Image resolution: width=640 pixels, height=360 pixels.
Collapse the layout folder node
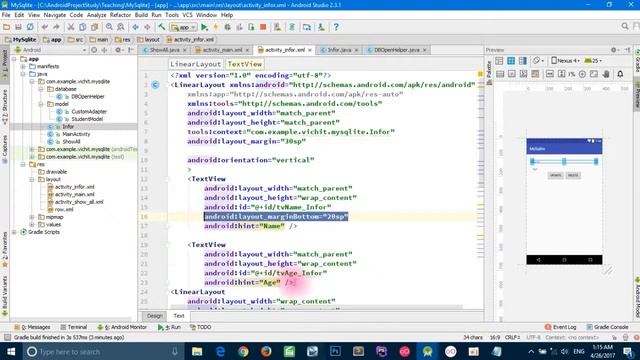coord(32,179)
